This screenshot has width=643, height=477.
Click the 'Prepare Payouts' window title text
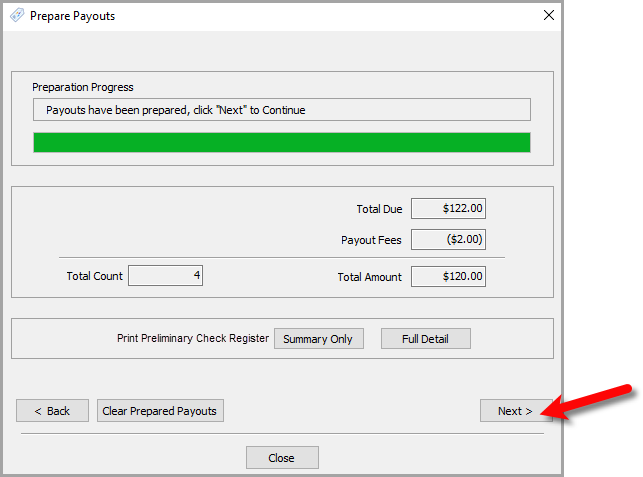[73, 16]
